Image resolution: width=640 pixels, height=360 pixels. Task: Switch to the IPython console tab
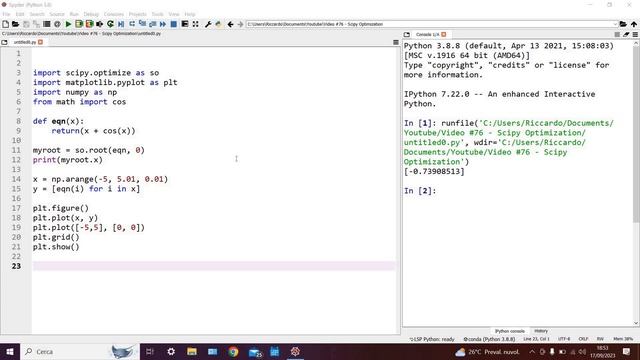tap(509, 331)
